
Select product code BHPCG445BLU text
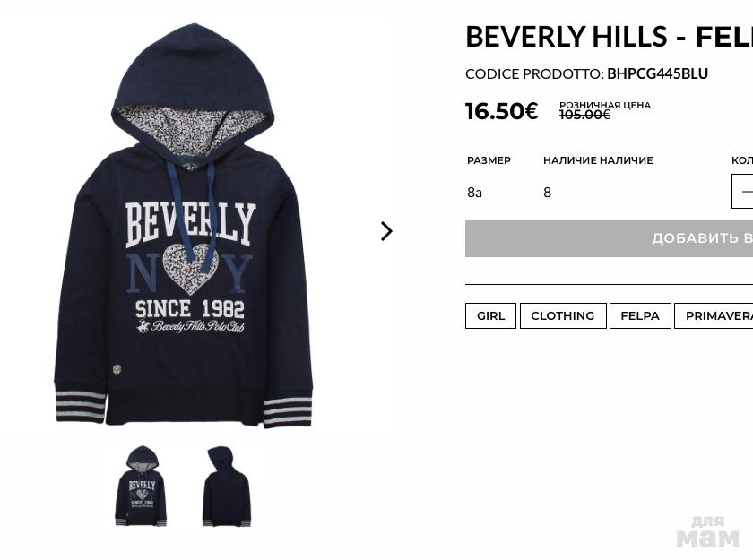pyautogui.click(x=657, y=73)
